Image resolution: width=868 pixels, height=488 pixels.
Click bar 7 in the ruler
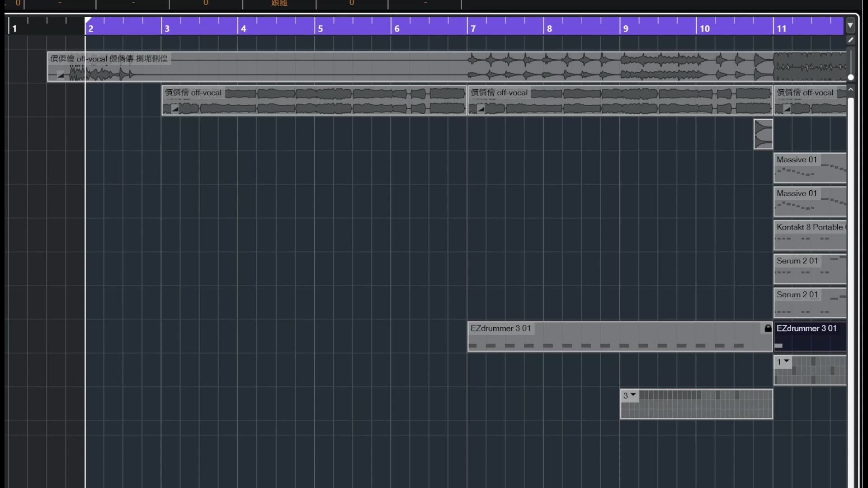click(473, 28)
